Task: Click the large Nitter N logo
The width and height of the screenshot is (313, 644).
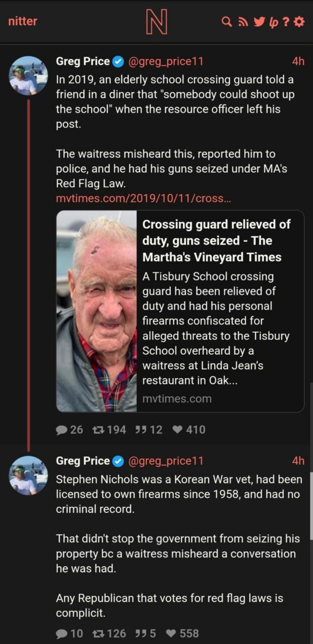Action: 156,22
